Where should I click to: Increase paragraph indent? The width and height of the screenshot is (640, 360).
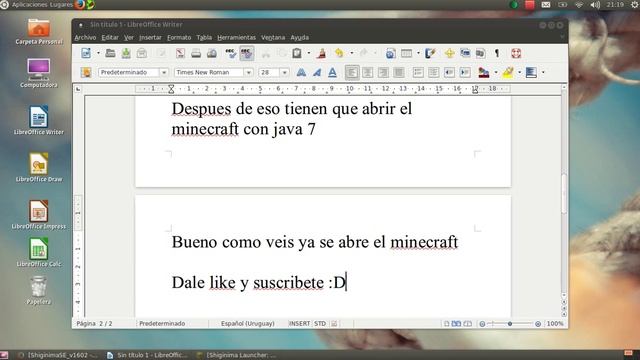pos(465,72)
